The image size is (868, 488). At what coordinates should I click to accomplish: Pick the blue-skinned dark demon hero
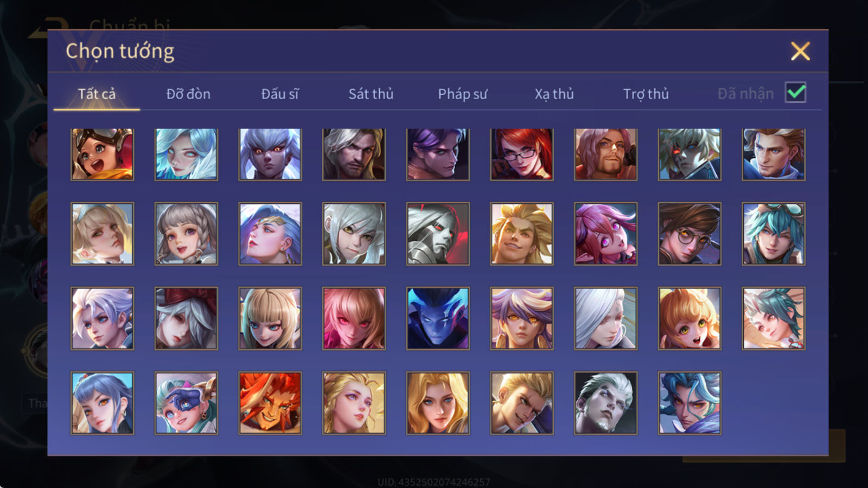(438, 318)
